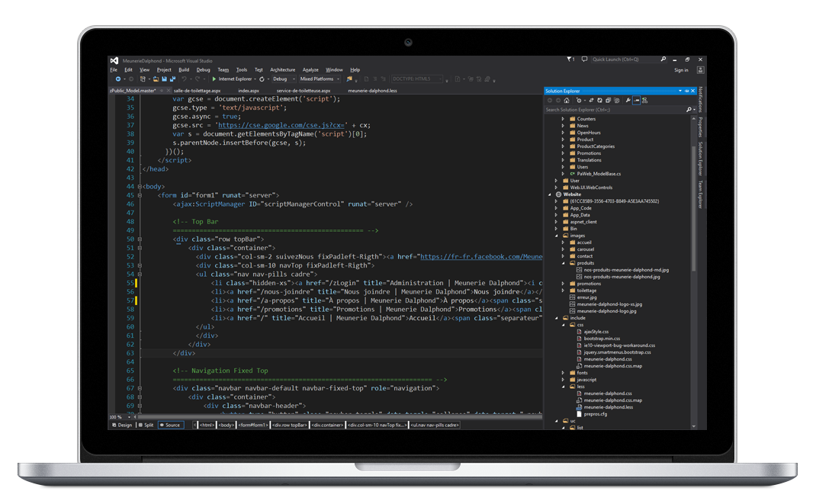Switch to Design view
The height and width of the screenshot is (504, 816).
[122, 425]
